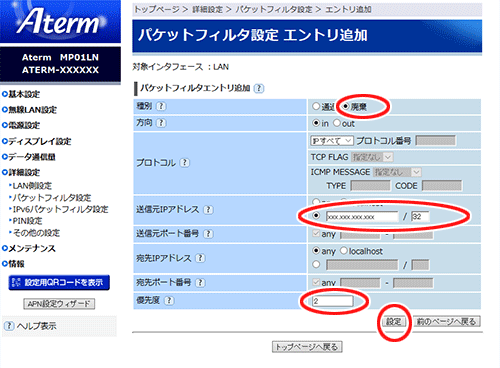Select any radio for 宛先IPアドレス

pyautogui.click(x=316, y=251)
